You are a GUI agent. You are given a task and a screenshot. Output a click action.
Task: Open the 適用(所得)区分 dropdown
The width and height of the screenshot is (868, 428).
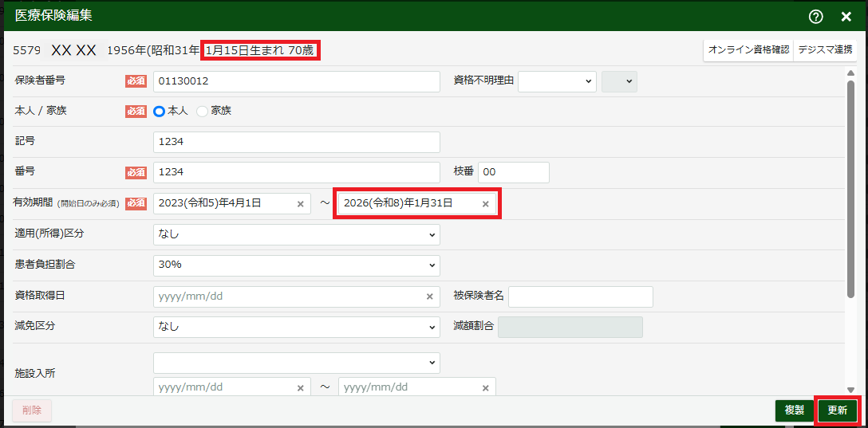click(x=297, y=234)
